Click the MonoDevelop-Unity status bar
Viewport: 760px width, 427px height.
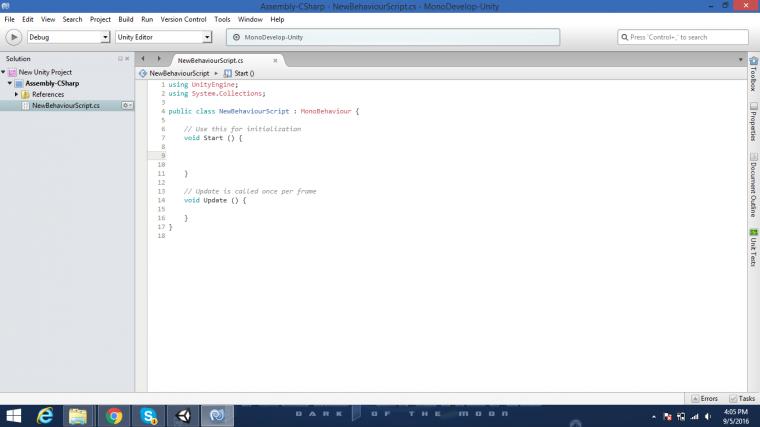tap(393, 37)
